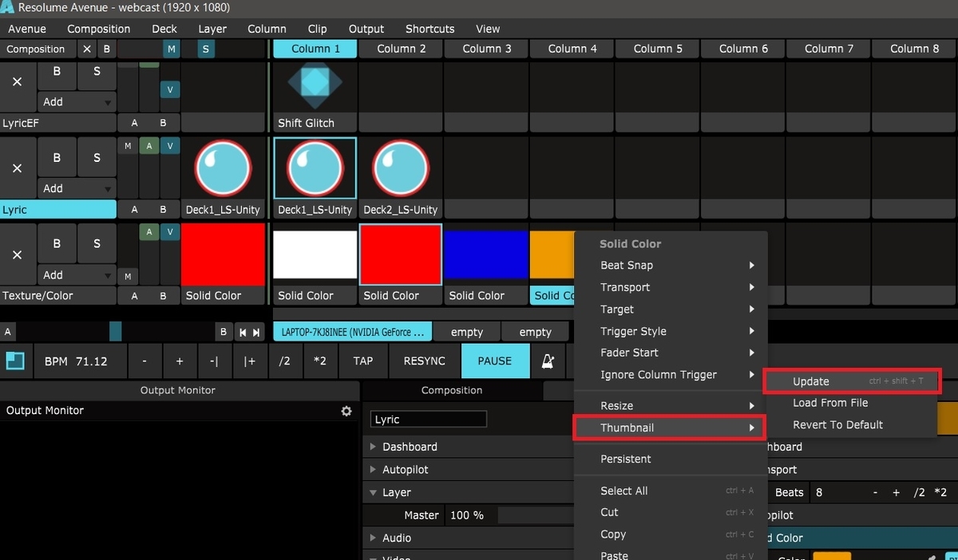The height and width of the screenshot is (560, 958).
Task: Switch to Composition properties tab
Action: [452, 390]
